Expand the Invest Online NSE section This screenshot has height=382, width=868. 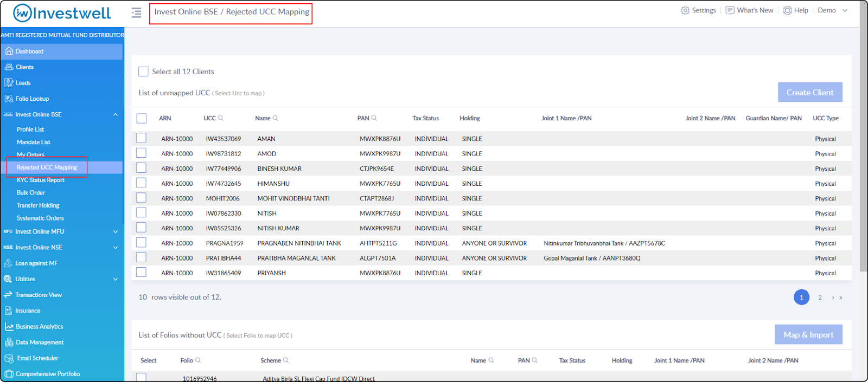tap(116, 247)
